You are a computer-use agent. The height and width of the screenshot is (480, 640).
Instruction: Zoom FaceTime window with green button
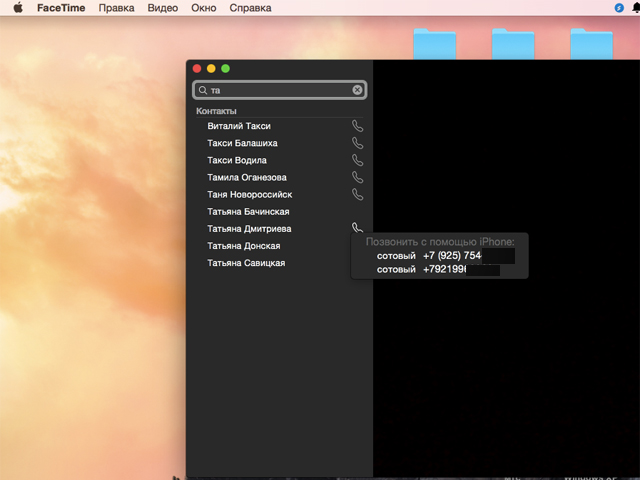(x=225, y=69)
